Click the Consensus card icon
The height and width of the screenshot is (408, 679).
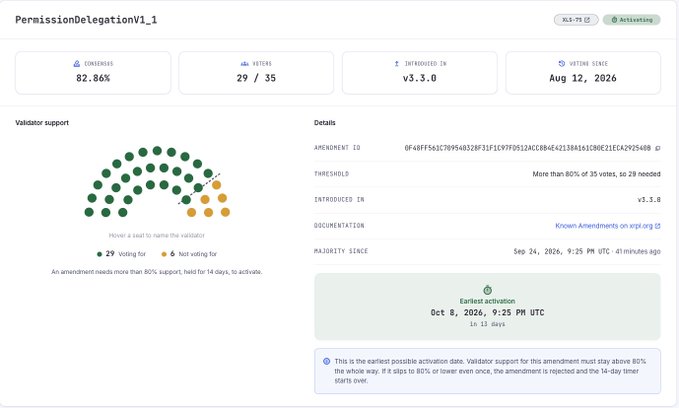[x=77, y=64]
